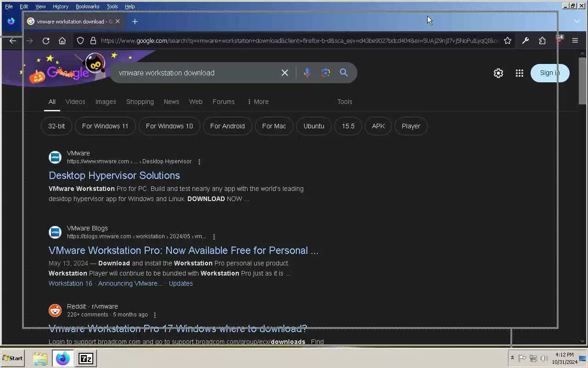The width and height of the screenshot is (588, 368).
Task: Select the For Windows 11 chip
Action: [x=105, y=126]
